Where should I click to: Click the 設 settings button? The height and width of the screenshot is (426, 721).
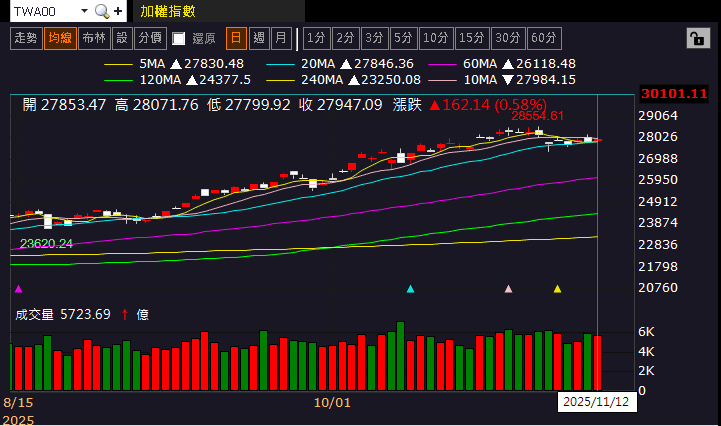coord(121,38)
